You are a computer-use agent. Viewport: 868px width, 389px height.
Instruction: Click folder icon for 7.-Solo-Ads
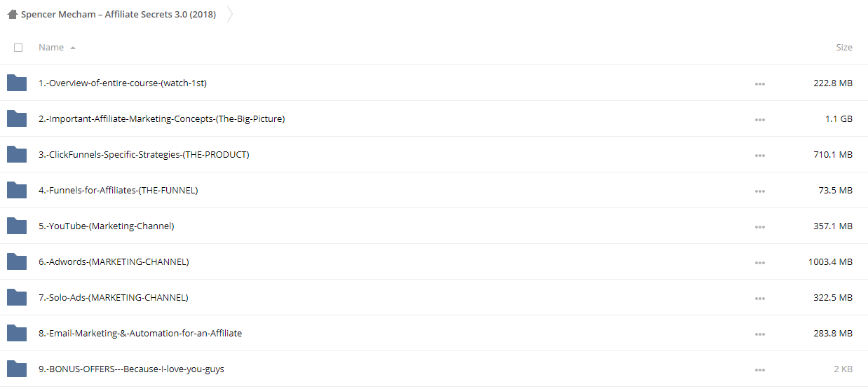pyautogui.click(x=17, y=297)
